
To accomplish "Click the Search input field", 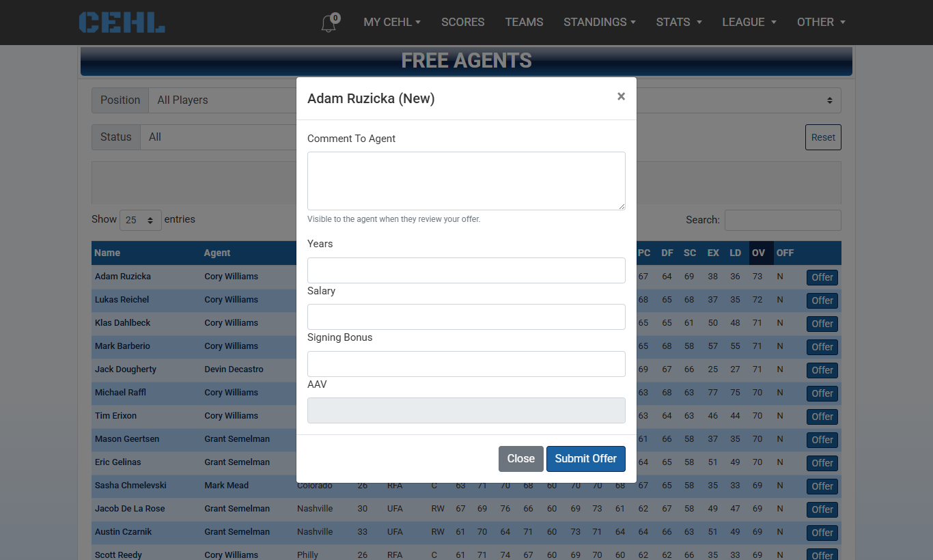I will tap(783, 220).
